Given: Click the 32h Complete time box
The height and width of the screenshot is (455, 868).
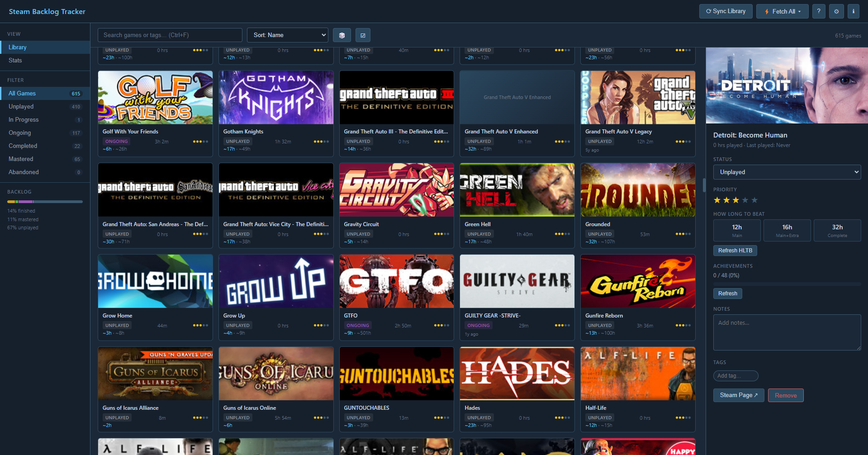Looking at the screenshot, I should [837, 231].
